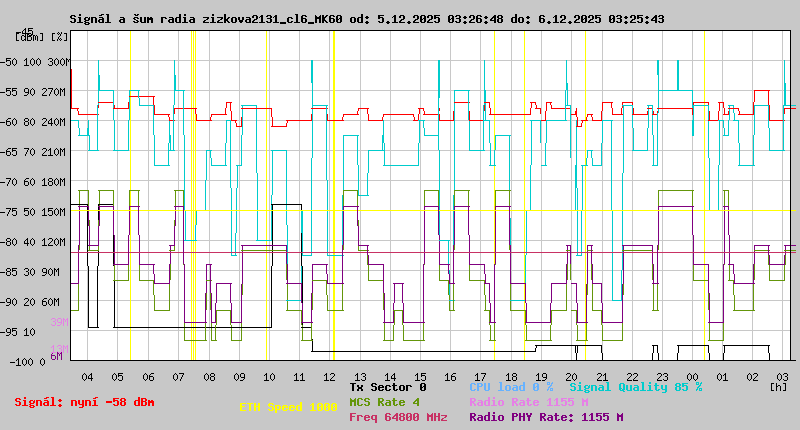Click the 'Tx Sector 0' legend entry
The image size is (800, 430).
pos(388,386)
